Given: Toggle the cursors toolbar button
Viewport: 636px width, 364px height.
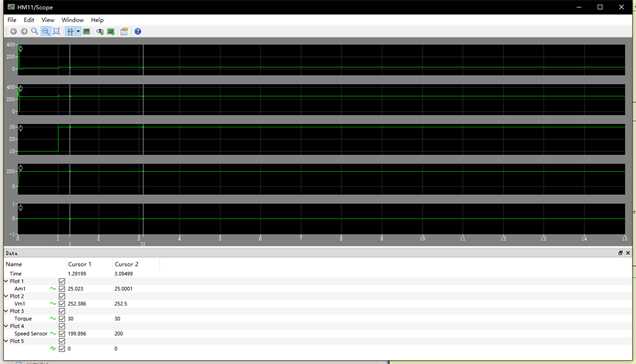Looking at the screenshot, I should [x=70, y=31].
